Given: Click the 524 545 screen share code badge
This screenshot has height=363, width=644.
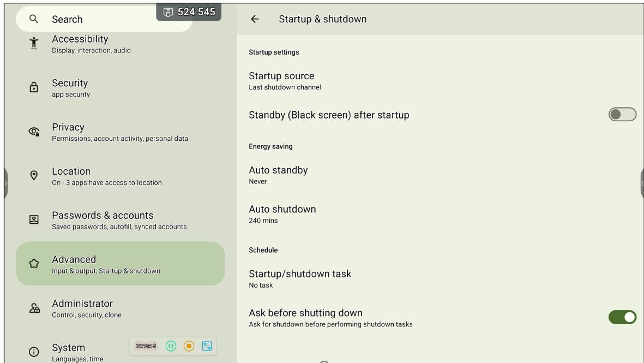Looking at the screenshot, I should 189,12.
